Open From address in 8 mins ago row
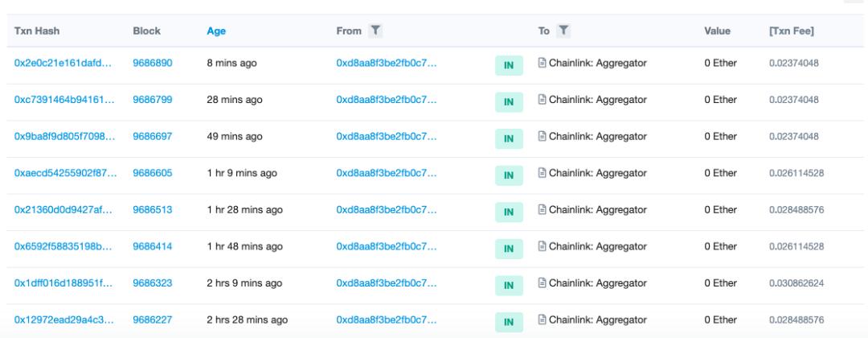The image size is (868, 338). point(387,63)
